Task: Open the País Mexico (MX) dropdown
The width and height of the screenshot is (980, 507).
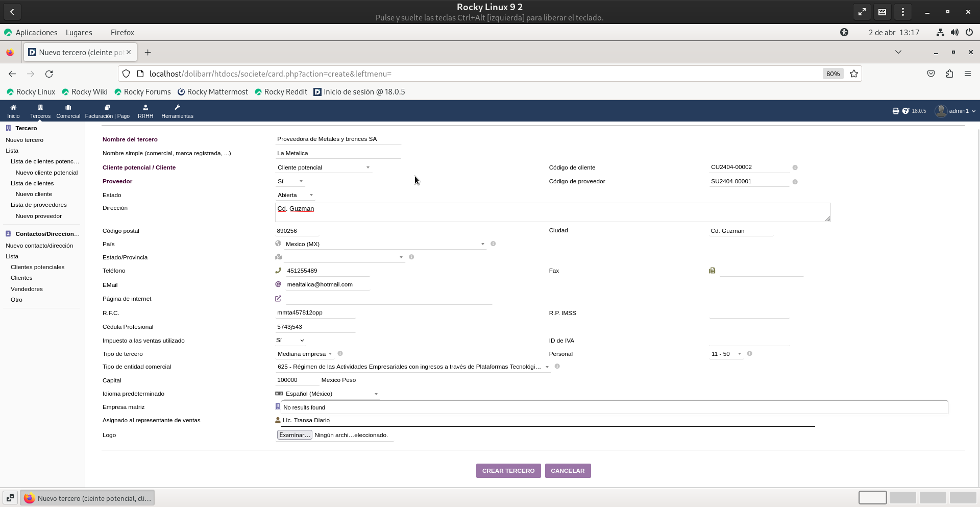Action: pos(384,244)
